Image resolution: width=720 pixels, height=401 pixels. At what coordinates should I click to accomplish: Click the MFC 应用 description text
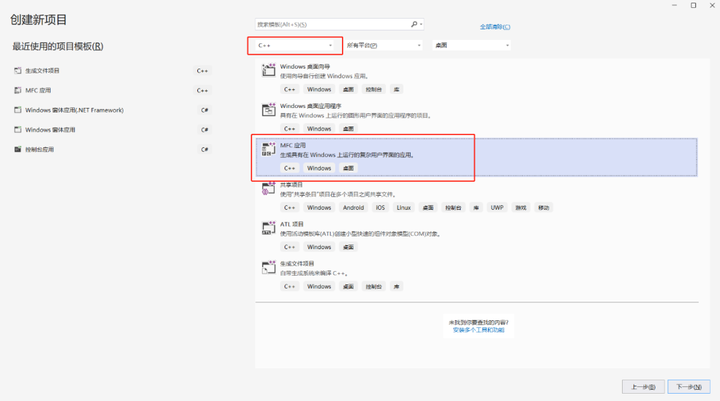(x=347, y=155)
